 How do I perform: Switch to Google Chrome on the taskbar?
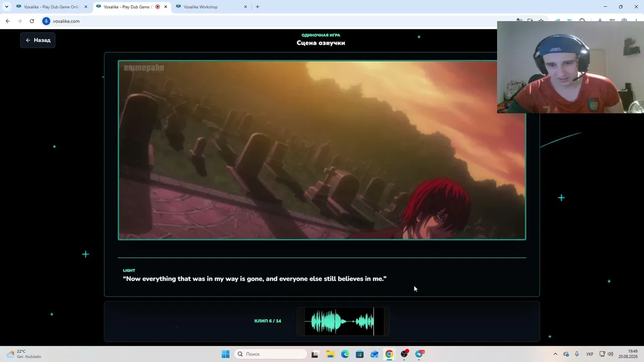[x=389, y=354]
